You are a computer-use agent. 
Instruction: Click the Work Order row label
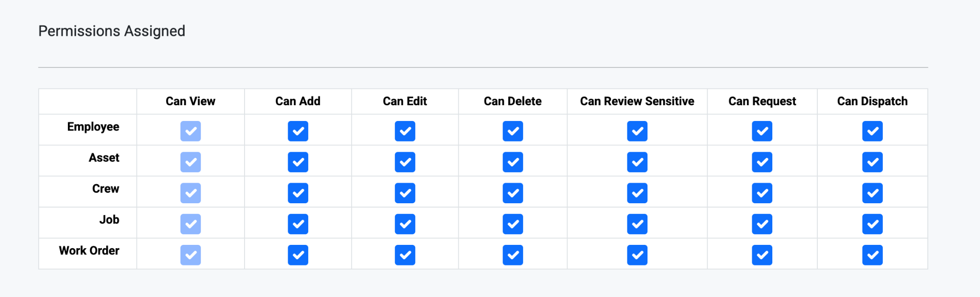tap(89, 251)
